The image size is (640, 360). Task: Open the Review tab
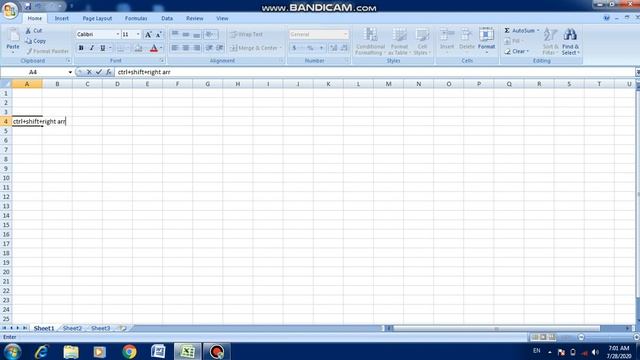click(x=195, y=18)
